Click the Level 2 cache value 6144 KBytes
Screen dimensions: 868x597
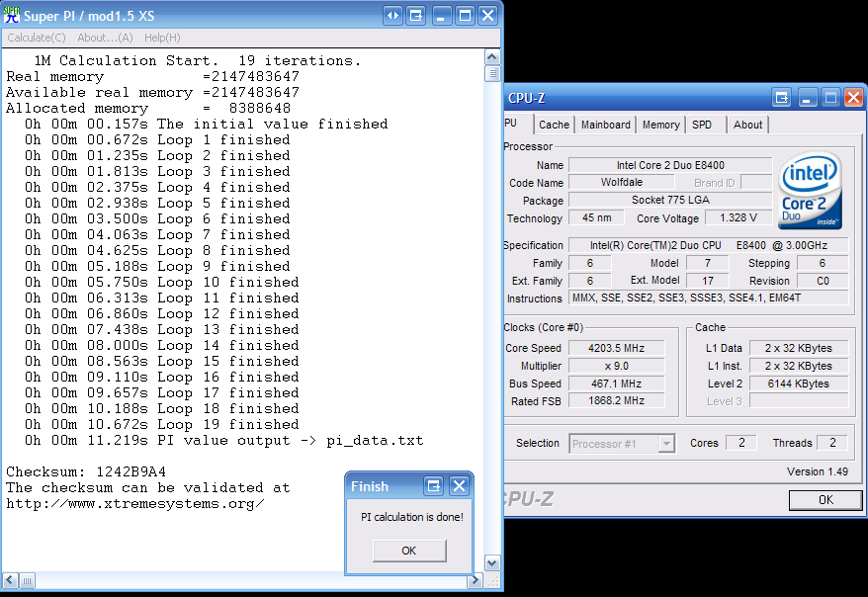click(x=799, y=384)
